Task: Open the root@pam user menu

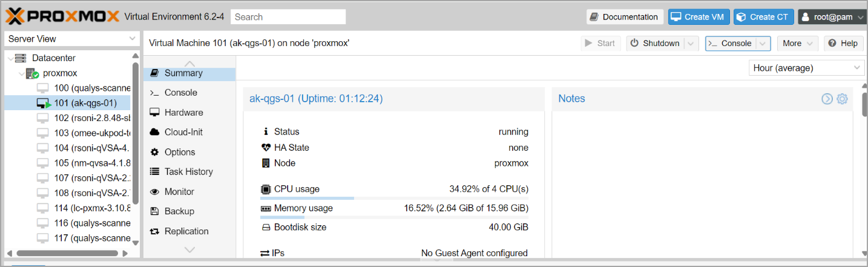Action: [833, 17]
